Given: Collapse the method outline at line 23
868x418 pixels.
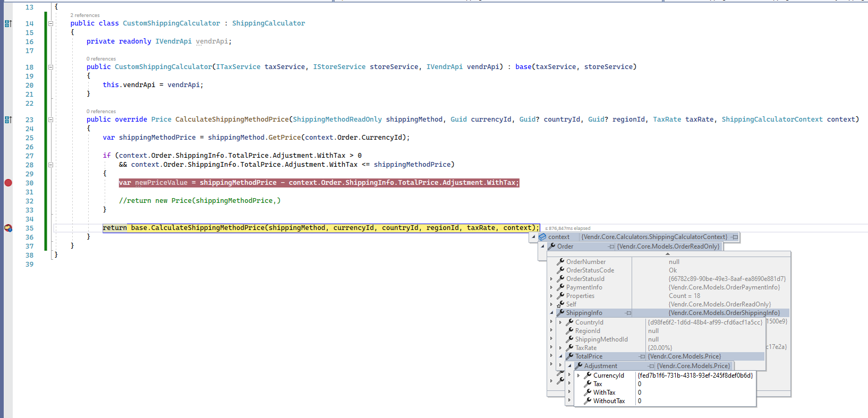Looking at the screenshot, I should tap(51, 120).
